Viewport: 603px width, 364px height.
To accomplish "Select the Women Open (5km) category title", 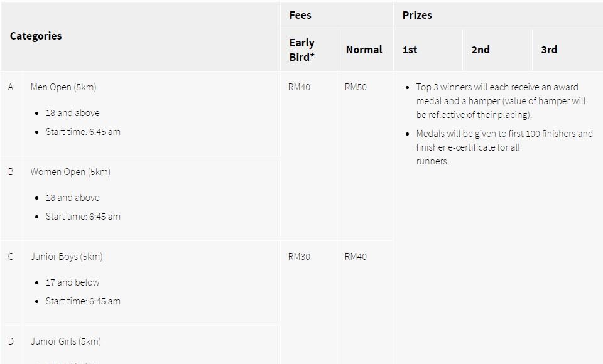I will pos(70,172).
